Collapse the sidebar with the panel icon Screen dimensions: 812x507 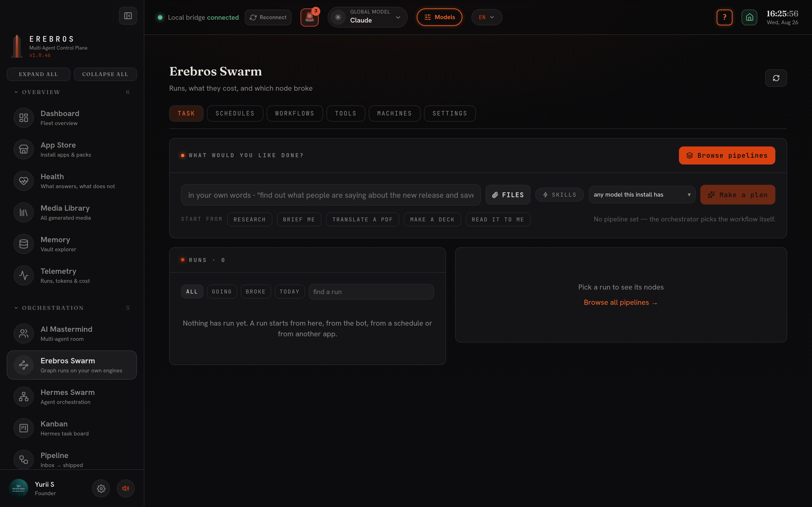click(x=128, y=16)
